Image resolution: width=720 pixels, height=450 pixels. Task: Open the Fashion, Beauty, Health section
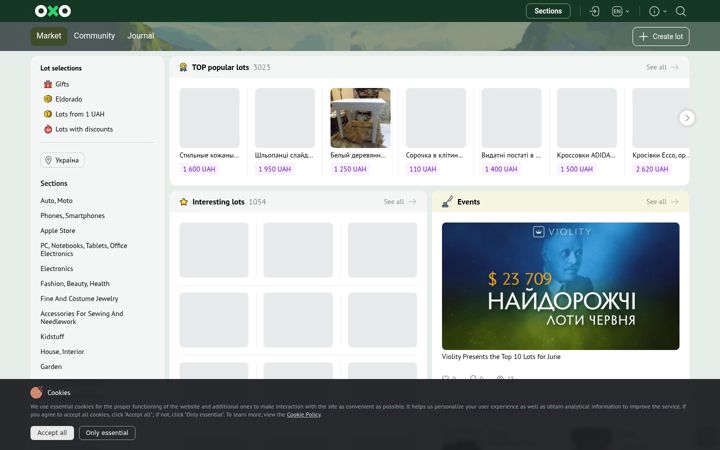point(75,284)
